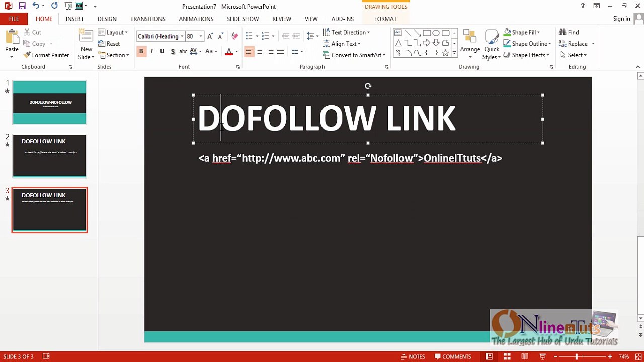
Task: Clear all formatting
Action: pyautogui.click(x=235, y=36)
